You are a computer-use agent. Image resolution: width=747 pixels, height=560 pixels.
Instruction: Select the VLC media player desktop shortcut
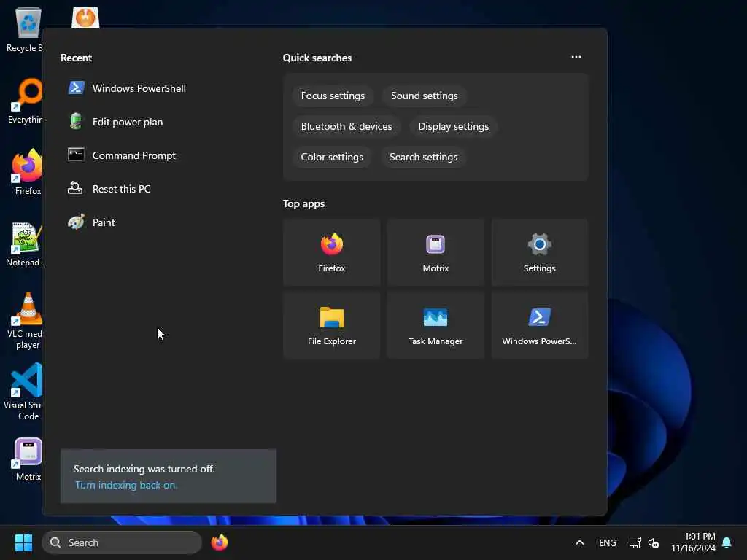26,321
